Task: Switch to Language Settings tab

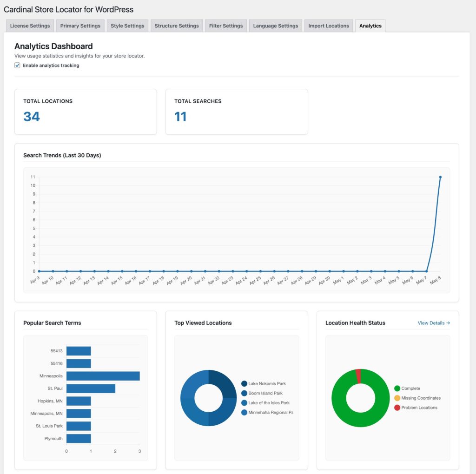Action: pos(276,26)
